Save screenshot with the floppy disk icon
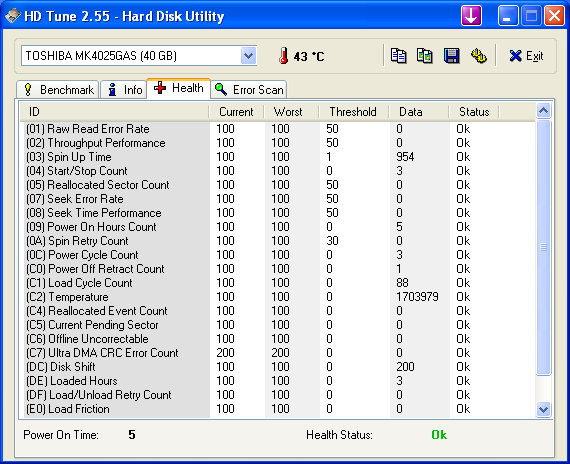Image resolution: width=570 pixels, height=464 pixels. 451,56
